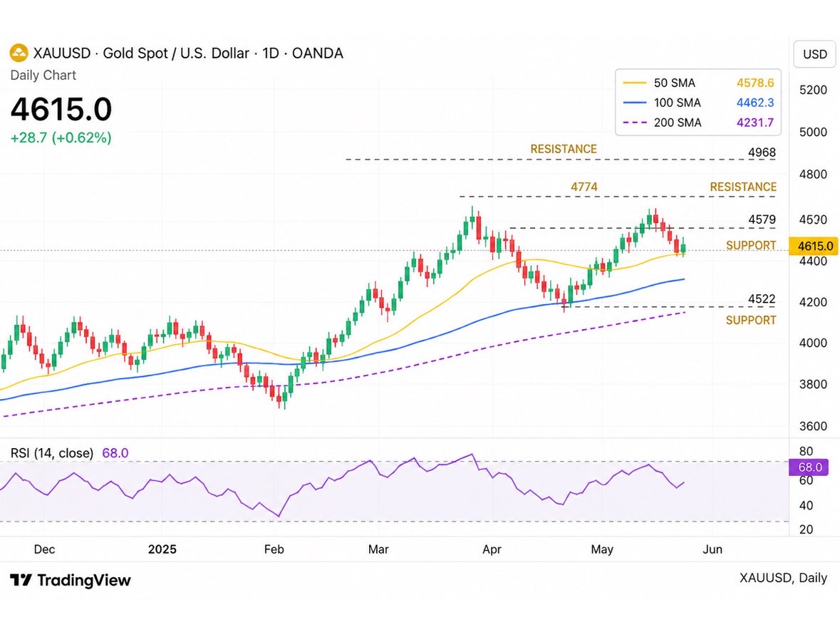The width and height of the screenshot is (840, 627).
Task: Click 80 on the RSI axis
Action: pyautogui.click(x=806, y=451)
